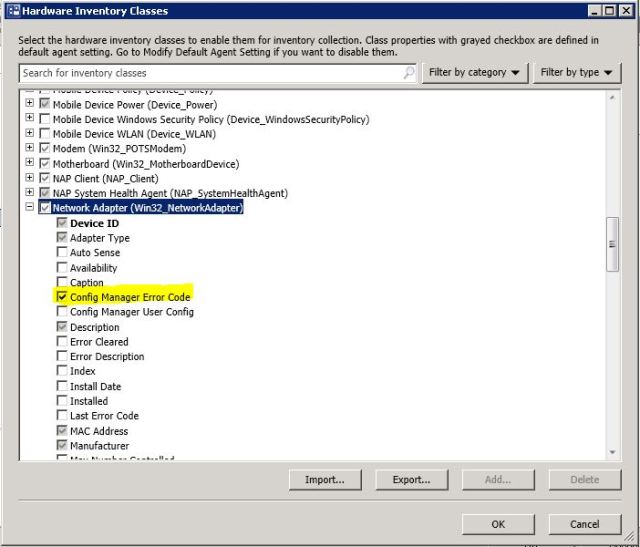Click the Hardware Inventory Classes title icon
The height and width of the screenshot is (547, 640).
click(x=12, y=11)
